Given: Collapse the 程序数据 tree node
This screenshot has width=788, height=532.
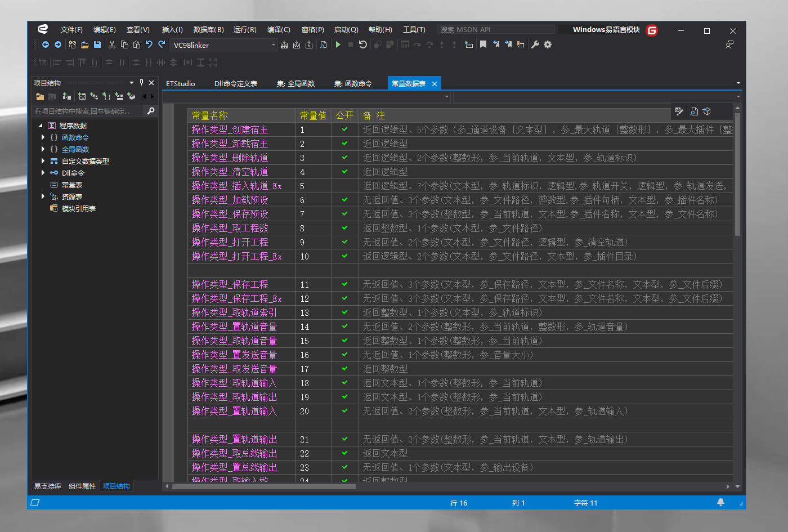Looking at the screenshot, I should click(41, 126).
